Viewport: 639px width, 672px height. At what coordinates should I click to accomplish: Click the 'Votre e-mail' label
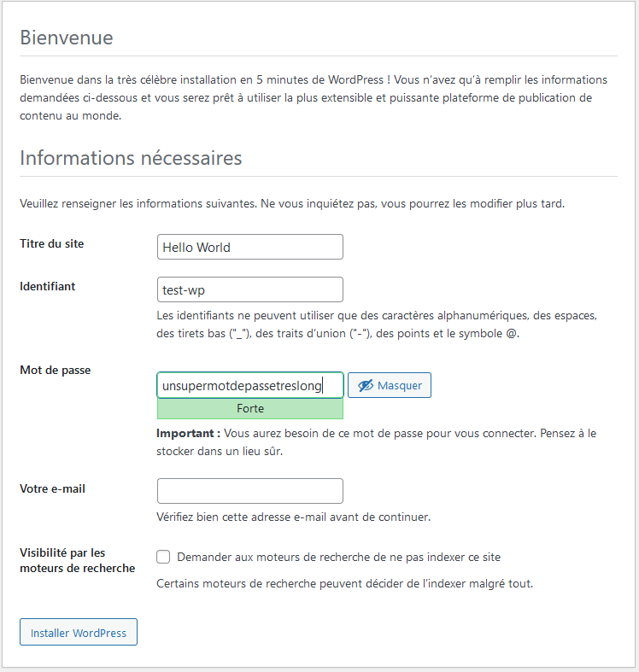pos(53,488)
